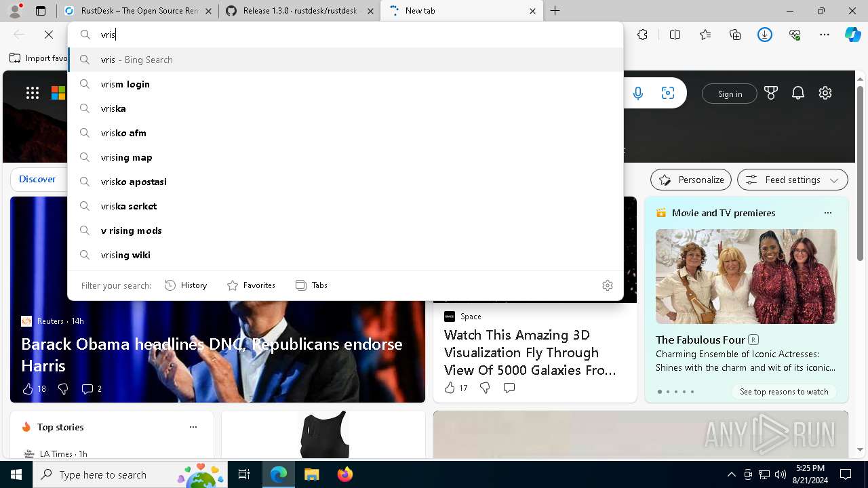
Task: Switch to RustDesk Open Source tab
Action: [138, 11]
